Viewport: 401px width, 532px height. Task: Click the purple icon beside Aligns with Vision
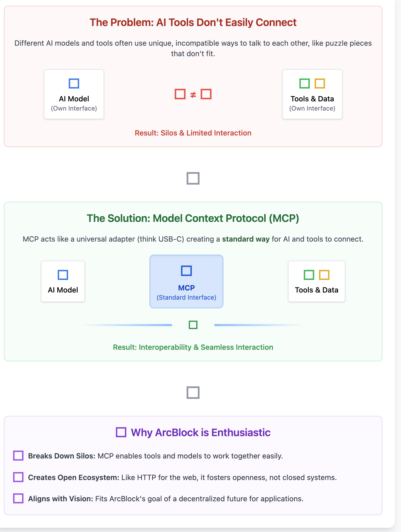18,498
